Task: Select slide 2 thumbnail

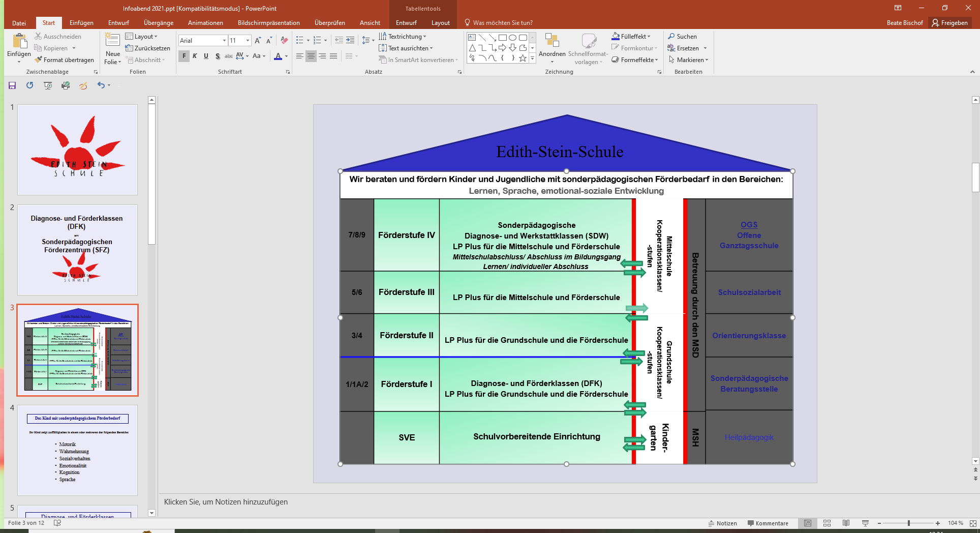Action: [78, 250]
